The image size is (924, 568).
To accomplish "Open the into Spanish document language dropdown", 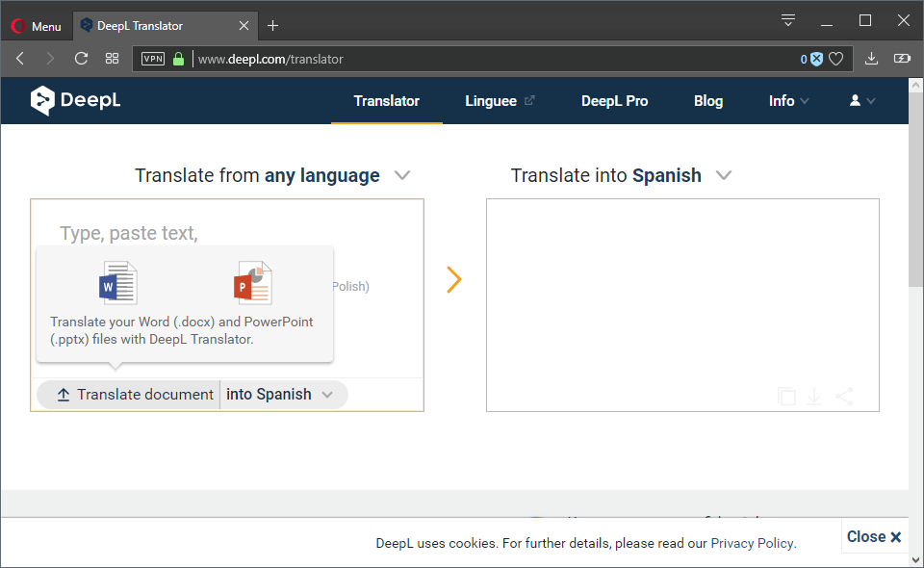I will (x=283, y=394).
